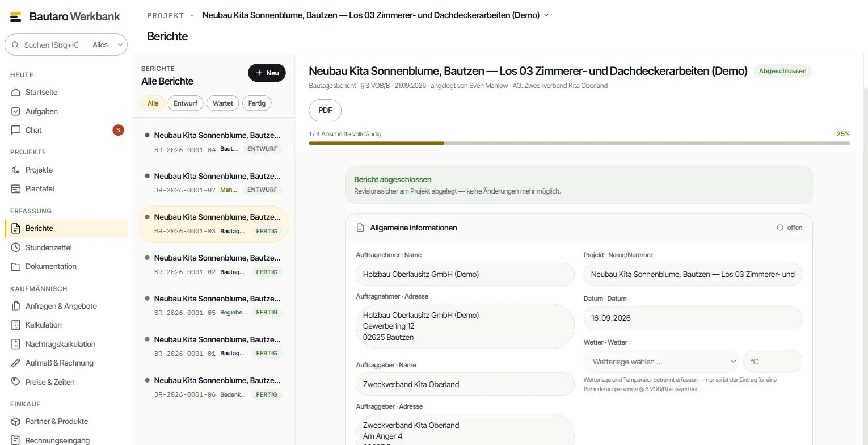Click the ENTWURF tag on BR-2026-0001-04

(263, 149)
